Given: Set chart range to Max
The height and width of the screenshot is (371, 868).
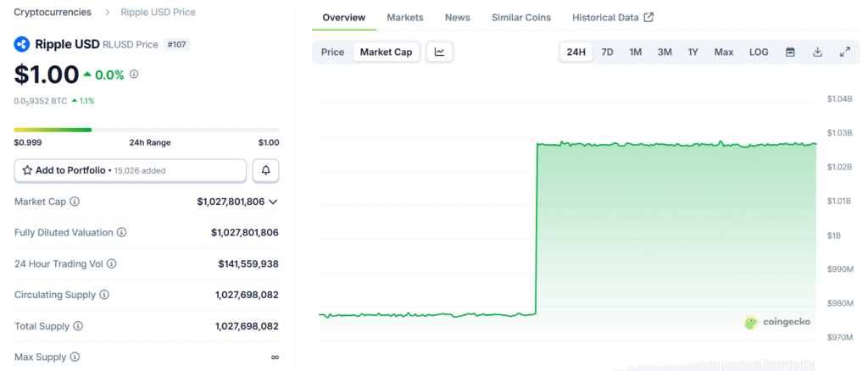Looking at the screenshot, I should [x=724, y=52].
